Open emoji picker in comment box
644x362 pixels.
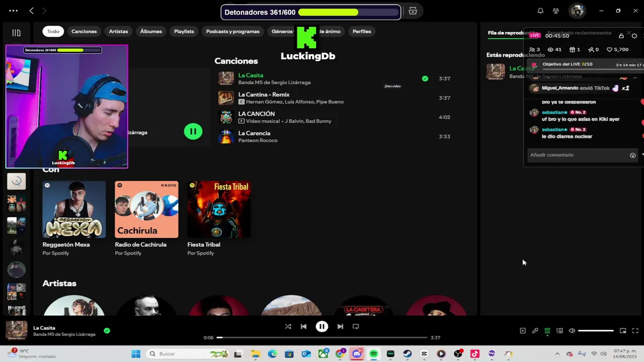(633, 155)
